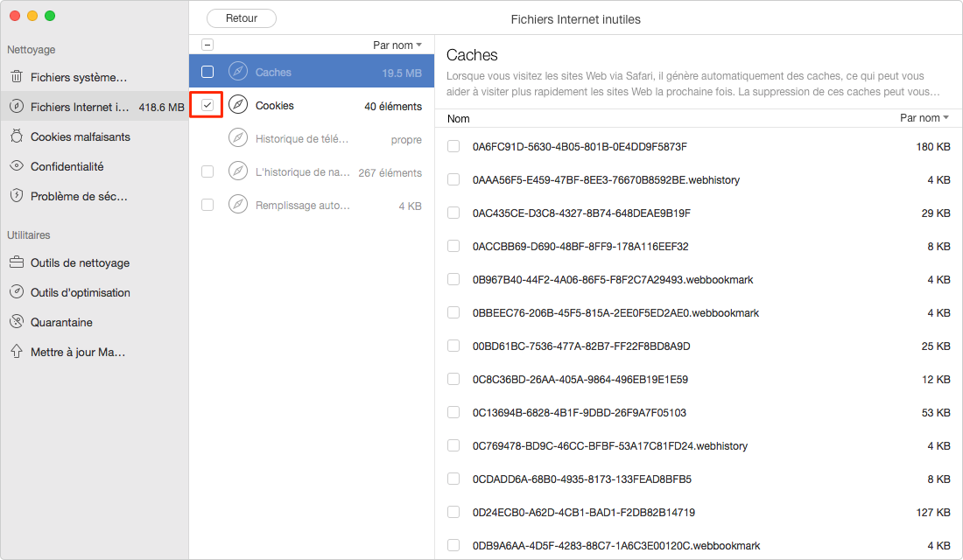Check file 0C13694B-6828-4B1F-9DBD-26F9A7F05103
This screenshot has height=560, width=963.
[453, 412]
